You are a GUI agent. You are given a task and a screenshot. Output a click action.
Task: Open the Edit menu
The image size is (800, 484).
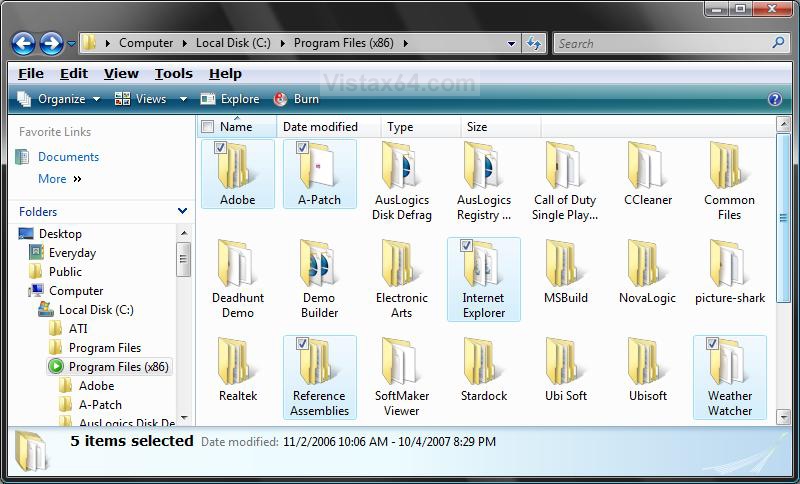coord(74,73)
